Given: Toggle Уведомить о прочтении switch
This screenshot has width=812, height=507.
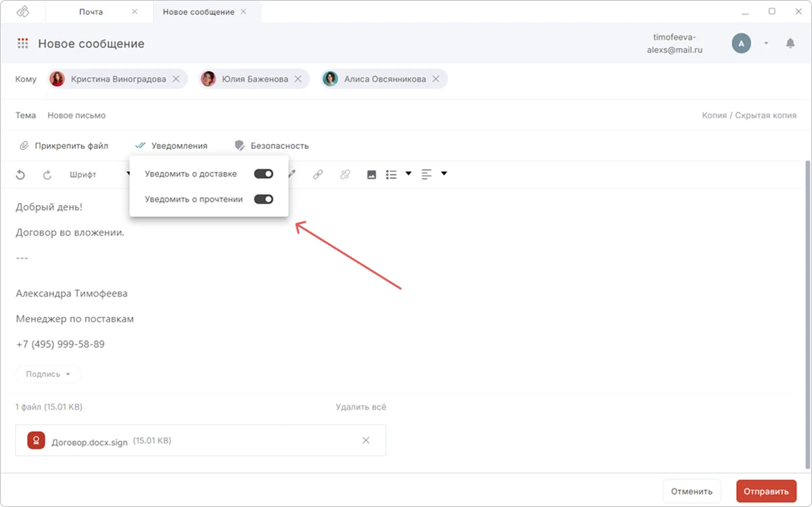Looking at the screenshot, I should pos(263,199).
